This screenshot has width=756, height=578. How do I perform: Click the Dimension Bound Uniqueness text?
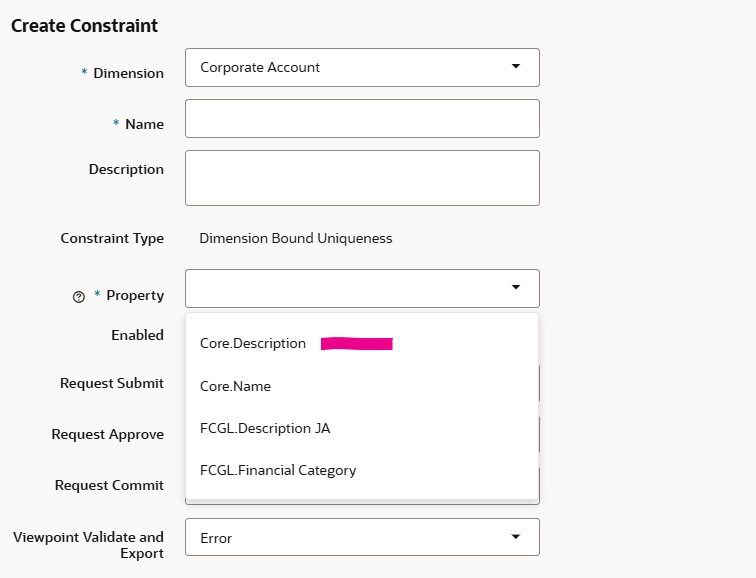tap(296, 238)
